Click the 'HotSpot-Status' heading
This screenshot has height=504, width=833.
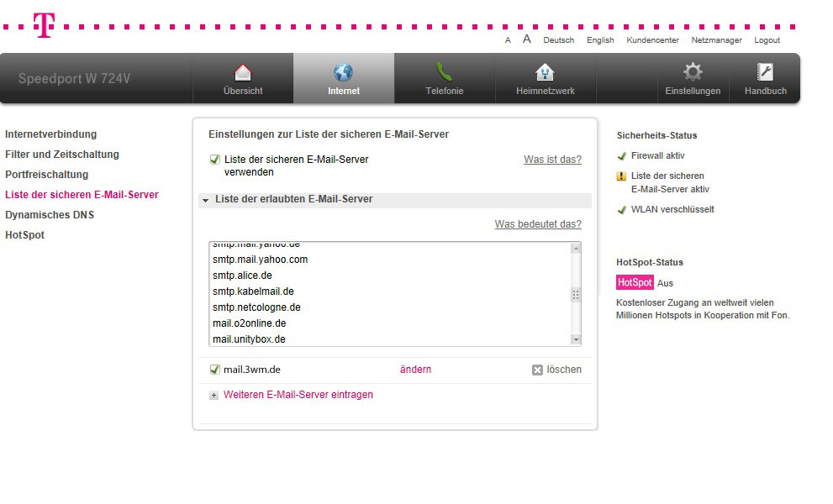pos(650,262)
